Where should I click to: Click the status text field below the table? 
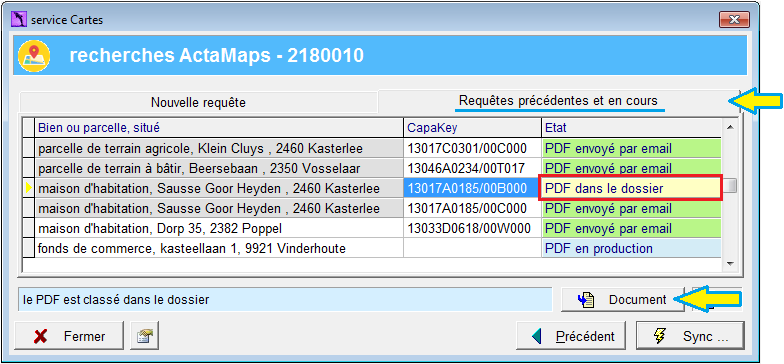point(285,300)
